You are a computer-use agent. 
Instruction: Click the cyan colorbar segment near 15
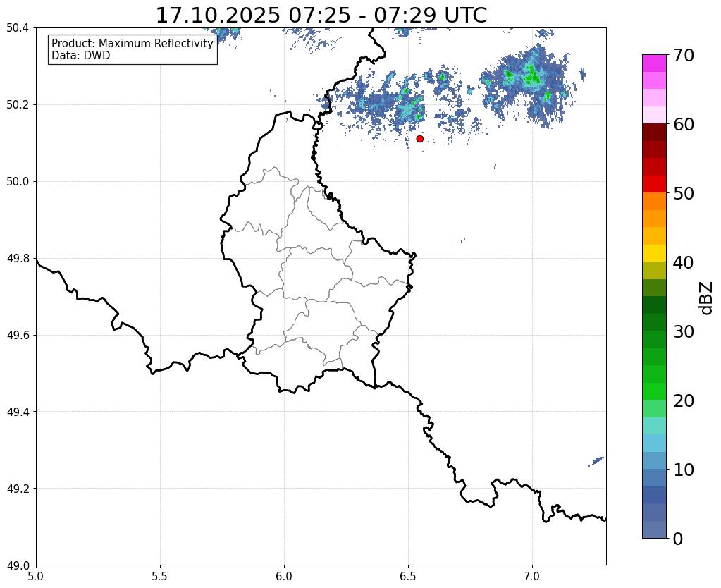point(654,426)
